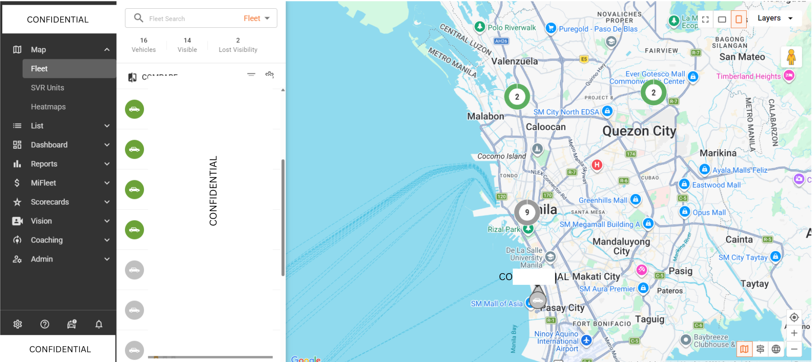Image resolution: width=812 pixels, height=362 pixels.
Task: Expand the Admin menu chevron
Action: point(107,259)
